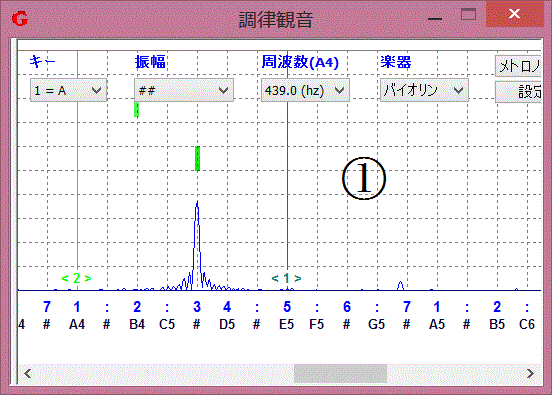The image size is (552, 395).
Task: Click the 周波数(A4) heading label
Action: click(x=300, y=62)
